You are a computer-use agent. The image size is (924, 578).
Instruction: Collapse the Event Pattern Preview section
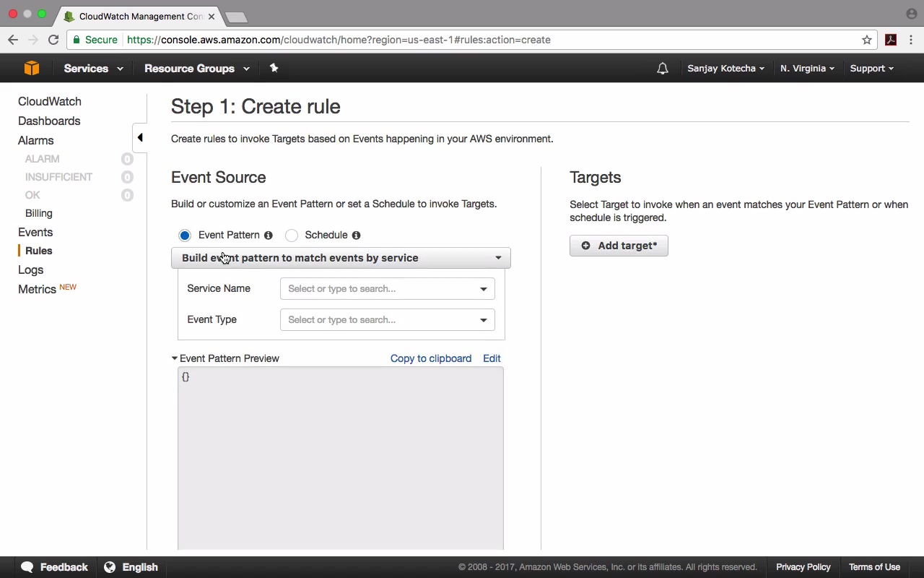coord(175,358)
